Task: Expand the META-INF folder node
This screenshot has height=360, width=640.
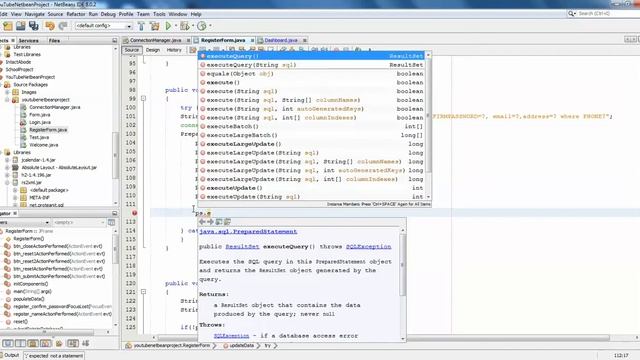Action: point(16,198)
